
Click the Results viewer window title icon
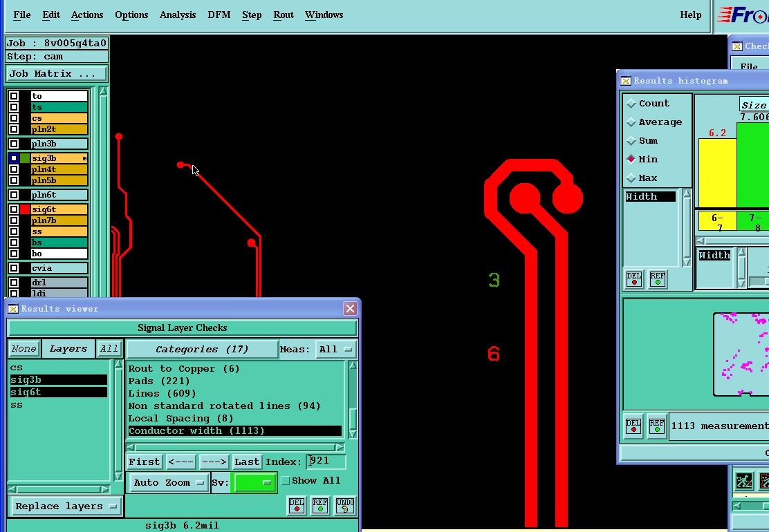point(14,309)
